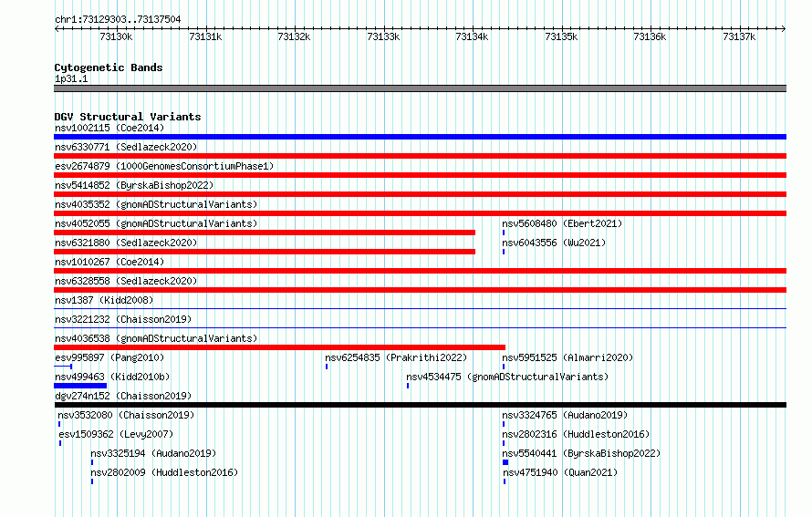This screenshot has width=812, height=517.
Task: Select the 1p31.1 band label
Action: (x=71, y=78)
